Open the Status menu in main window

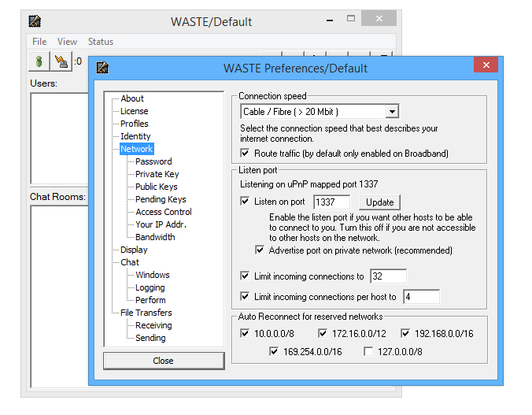(x=101, y=42)
